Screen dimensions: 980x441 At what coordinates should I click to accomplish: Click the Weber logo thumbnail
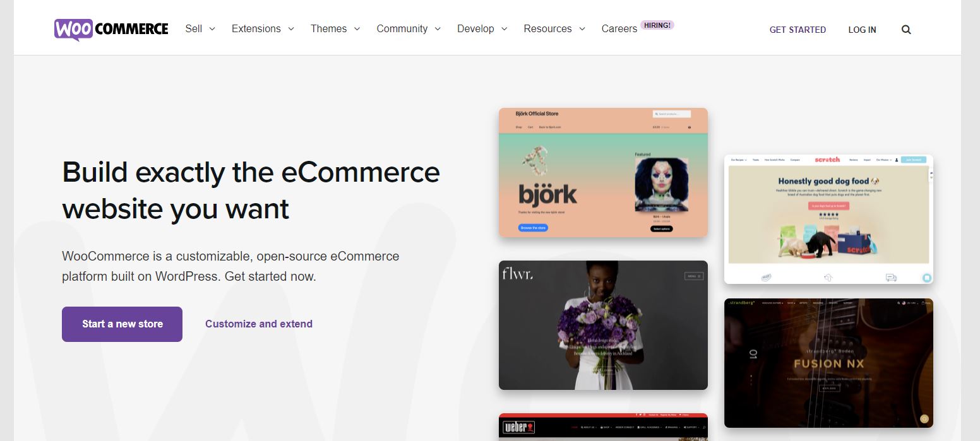click(x=518, y=428)
